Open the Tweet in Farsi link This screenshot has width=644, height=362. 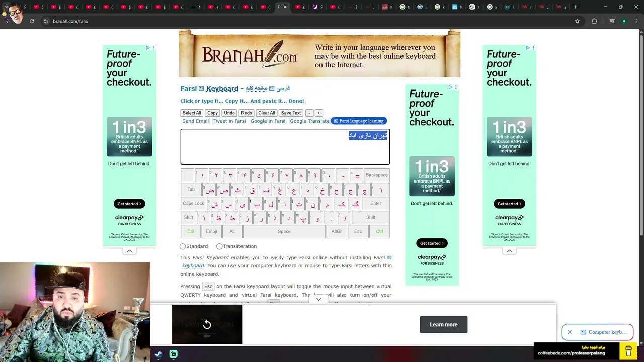229,121
